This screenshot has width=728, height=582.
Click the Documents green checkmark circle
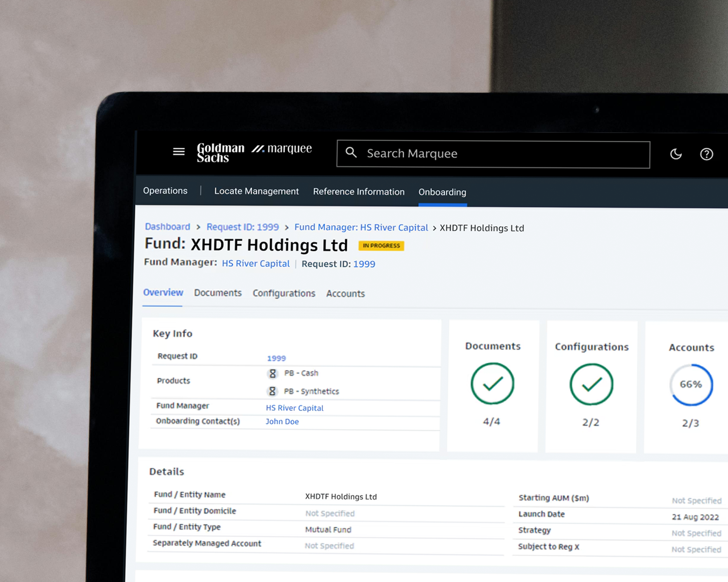[x=492, y=384]
